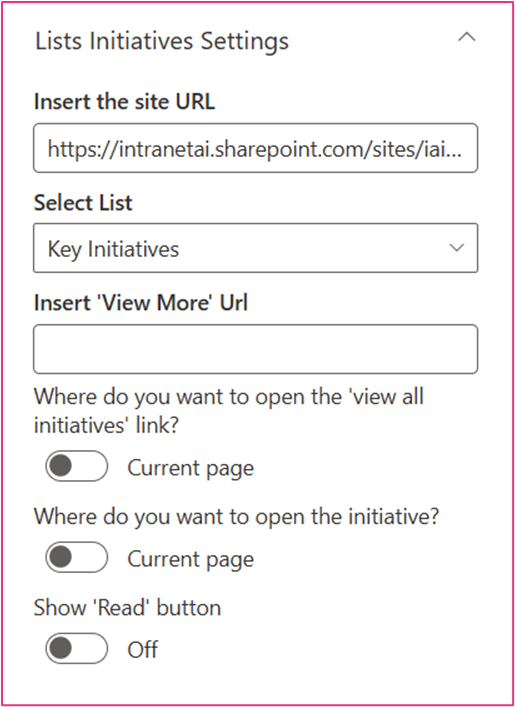Image resolution: width=515 pixels, height=707 pixels.
Task: Click the 'view all initiatives' link question text
Action: [x=229, y=411]
